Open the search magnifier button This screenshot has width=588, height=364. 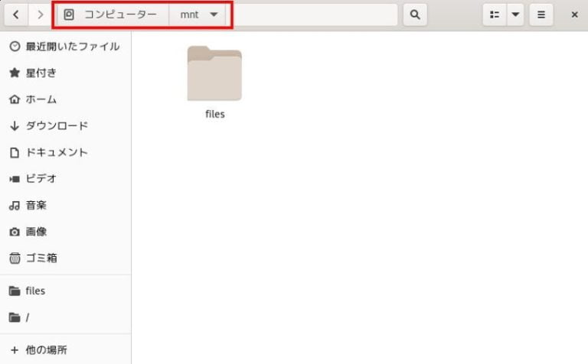415,15
